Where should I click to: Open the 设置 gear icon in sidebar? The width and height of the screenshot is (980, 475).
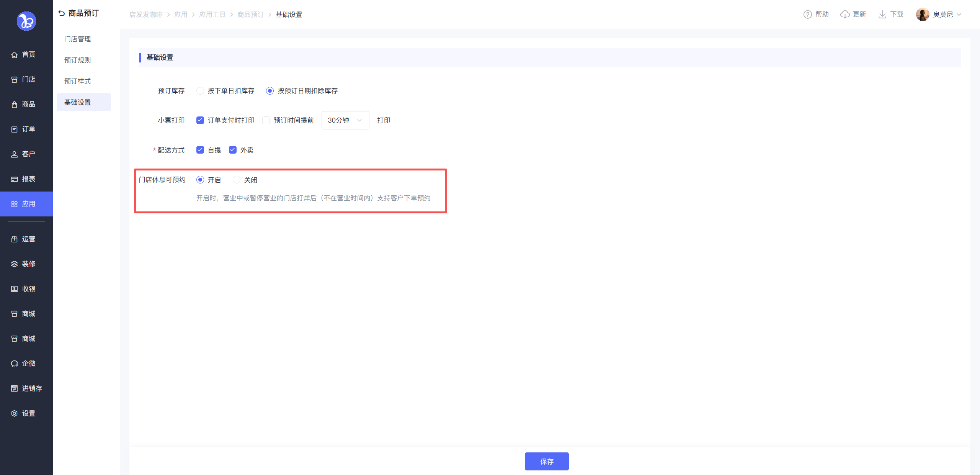(14, 413)
